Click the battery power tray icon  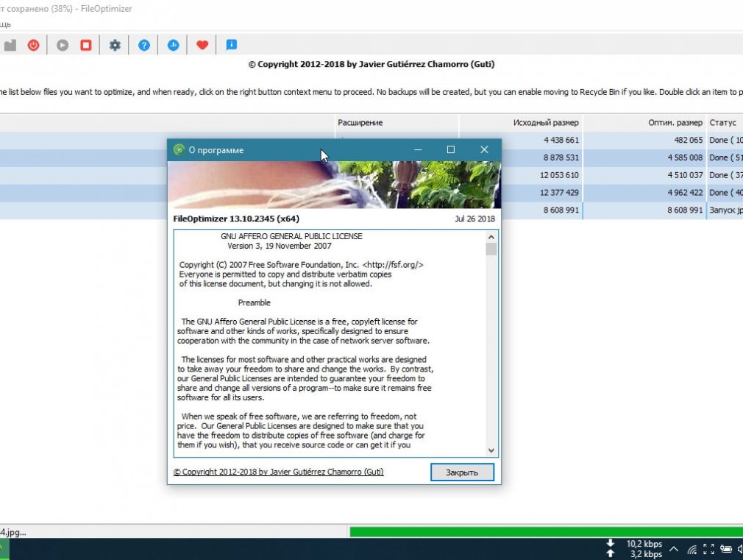coord(726,549)
